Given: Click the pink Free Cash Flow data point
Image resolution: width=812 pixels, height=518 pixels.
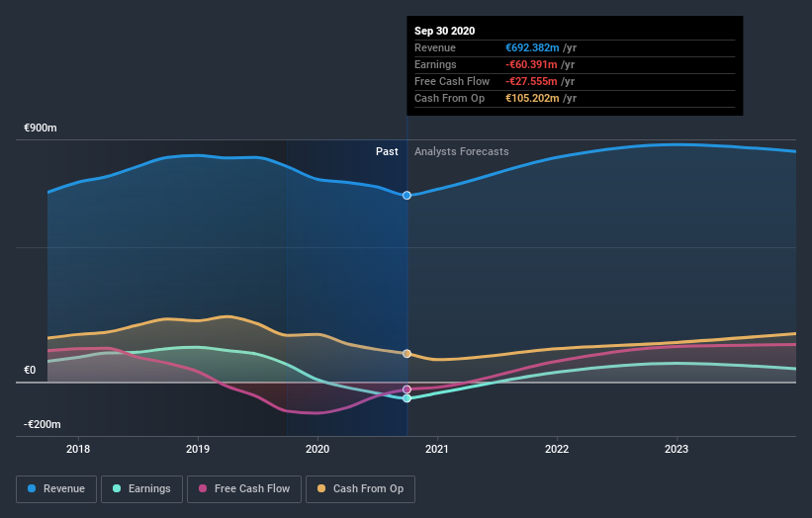Looking at the screenshot, I should point(407,389).
